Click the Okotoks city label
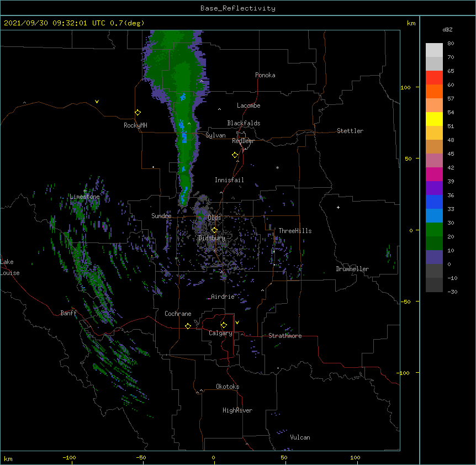The image size is (476, 465). tap(228, 387)
